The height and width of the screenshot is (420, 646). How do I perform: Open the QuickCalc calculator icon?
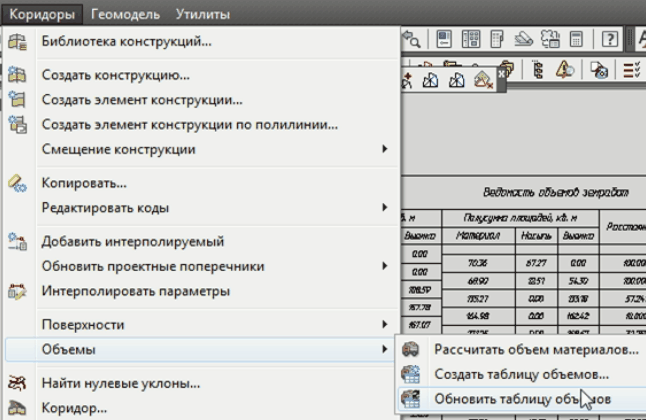tap(578, 40)
